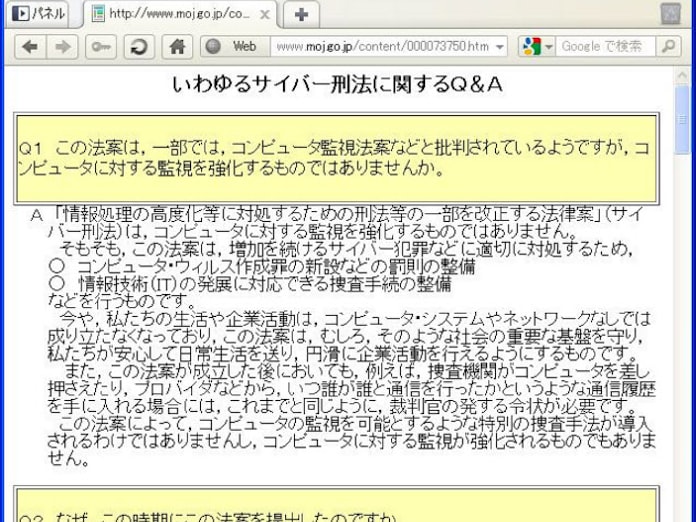Click the back navigation arrow
696x522 pixels.
pyautogui.click(x=30, y=46)
